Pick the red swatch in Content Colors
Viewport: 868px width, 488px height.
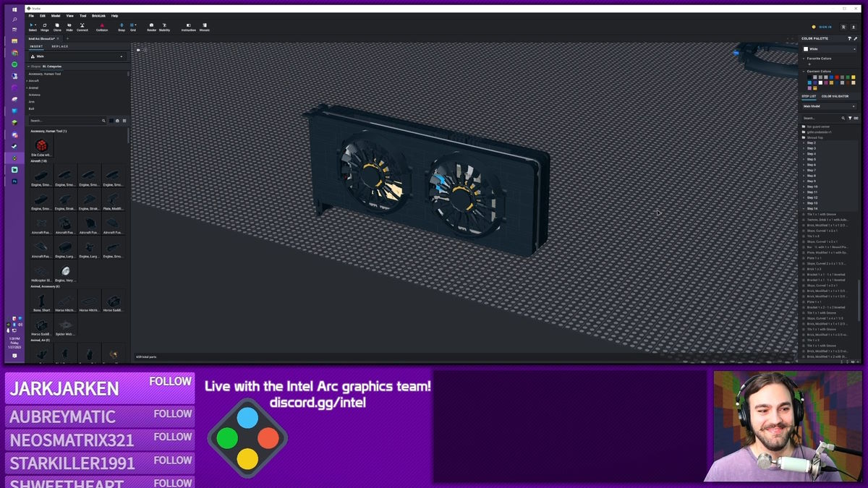(x=837, y=77)
